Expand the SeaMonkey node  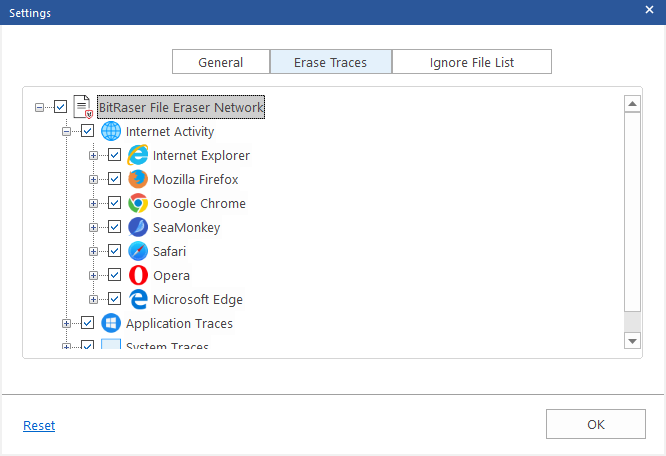pyautogui.click(x=93, y=227)
